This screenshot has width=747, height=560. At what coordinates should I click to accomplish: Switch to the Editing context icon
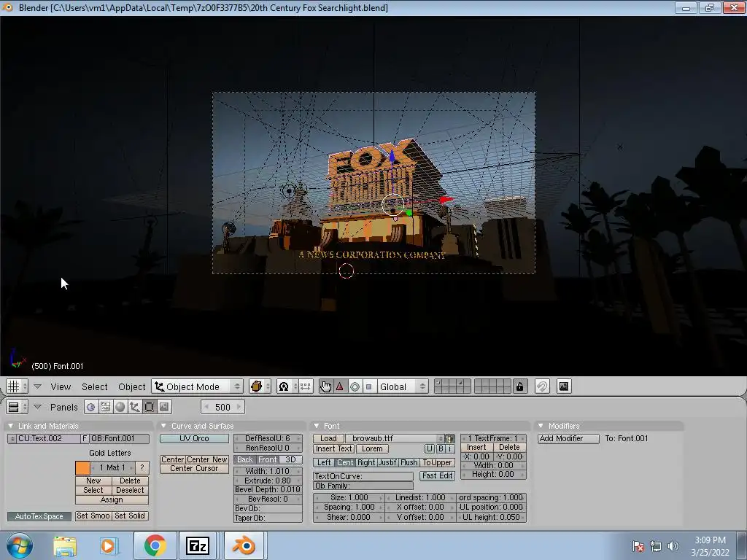click(x=149, y=407)
